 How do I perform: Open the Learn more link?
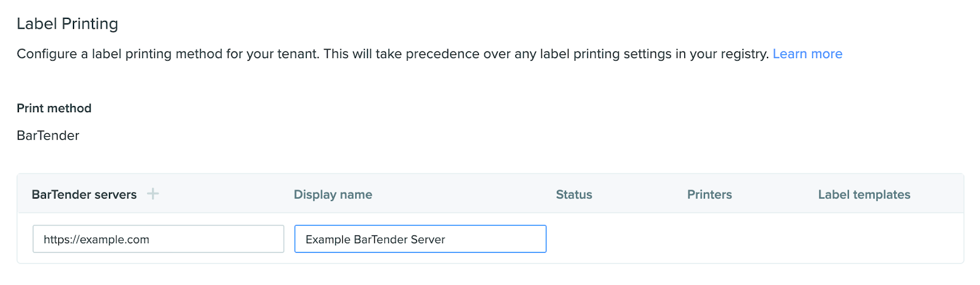tap(807, 54)
